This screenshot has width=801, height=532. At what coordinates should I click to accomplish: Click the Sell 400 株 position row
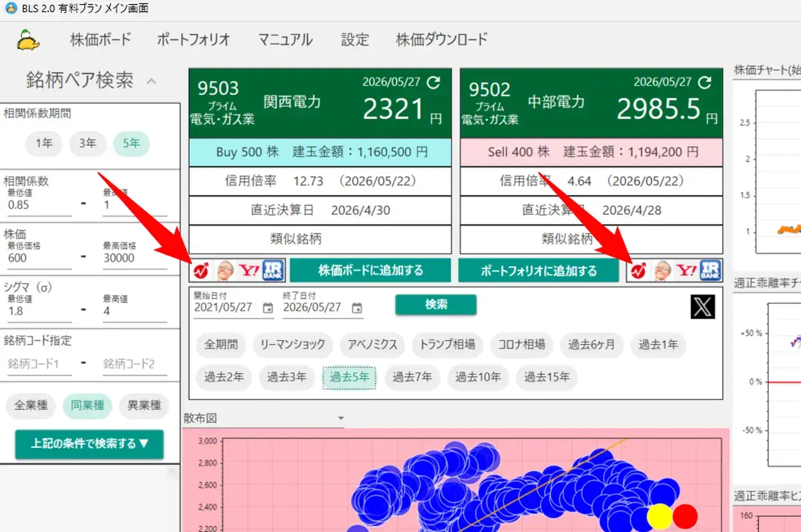click(591, 152)
